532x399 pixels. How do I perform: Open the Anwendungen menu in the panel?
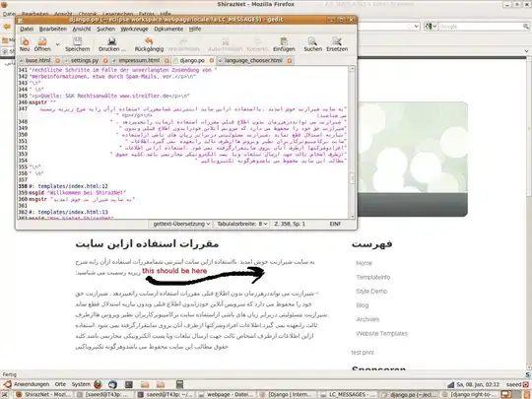tap(28, 384)
